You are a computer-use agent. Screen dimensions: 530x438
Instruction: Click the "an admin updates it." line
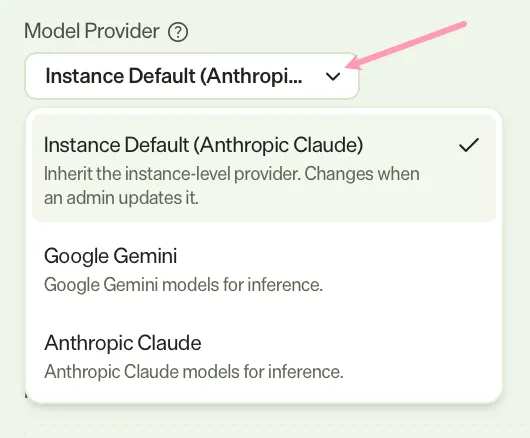(x=121, y=198)
